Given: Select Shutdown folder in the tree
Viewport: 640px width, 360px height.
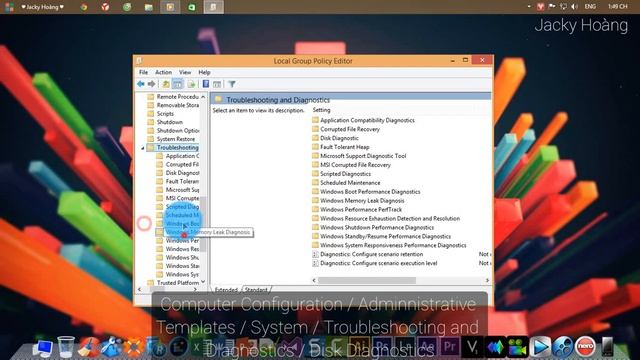Looking at the screenshot, I should point(165,122).
